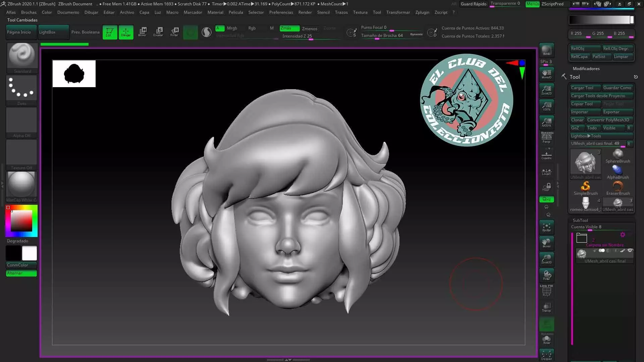Click the Ajustar frame icon

click(x=546, y=227)
